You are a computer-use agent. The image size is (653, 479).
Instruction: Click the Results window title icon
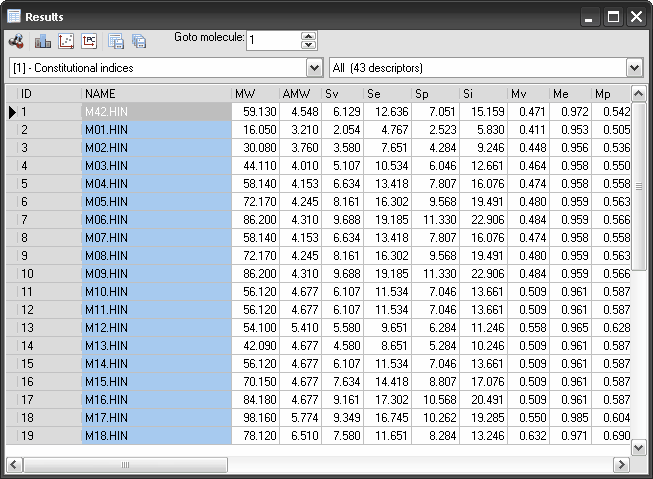13,16
